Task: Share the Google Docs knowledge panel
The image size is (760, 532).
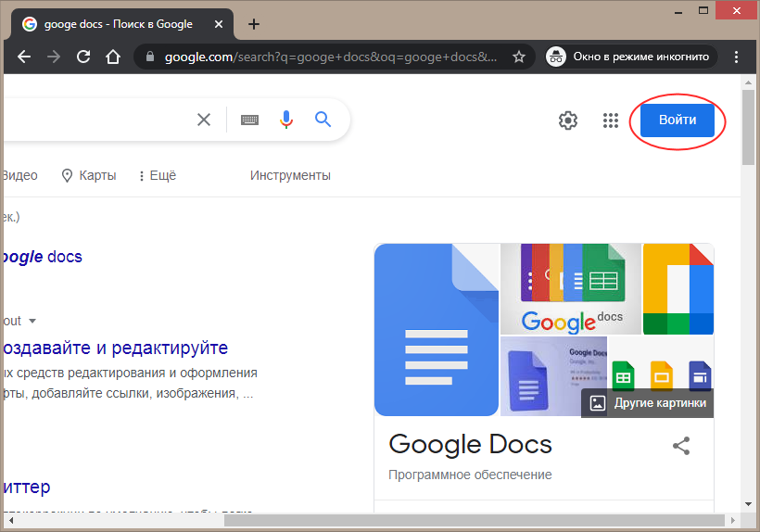Action: click(681, 446)
